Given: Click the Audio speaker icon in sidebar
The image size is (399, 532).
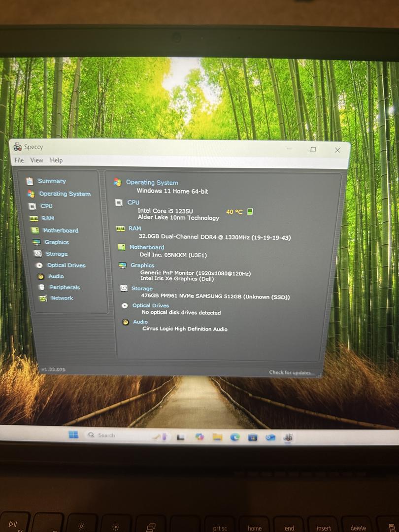Looking at the screenshot, I should pos(41,276).
